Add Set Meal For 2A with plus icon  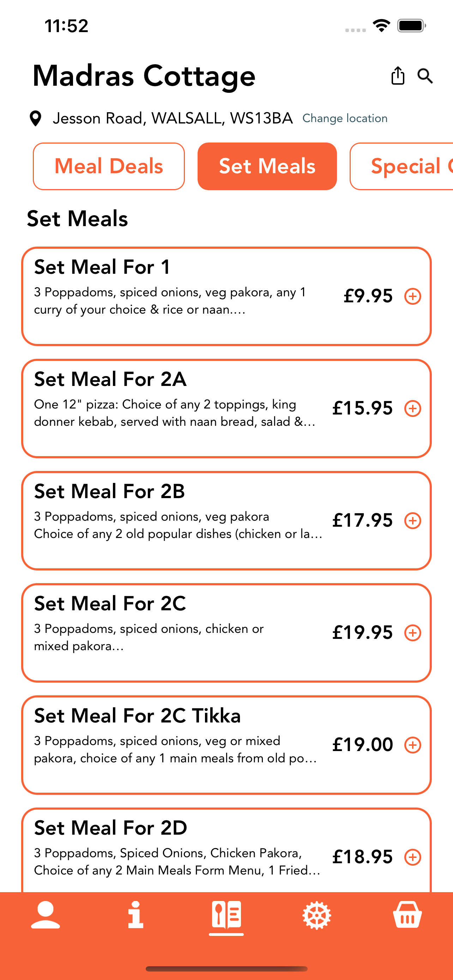pyautogui.click(x=413, y=409)
